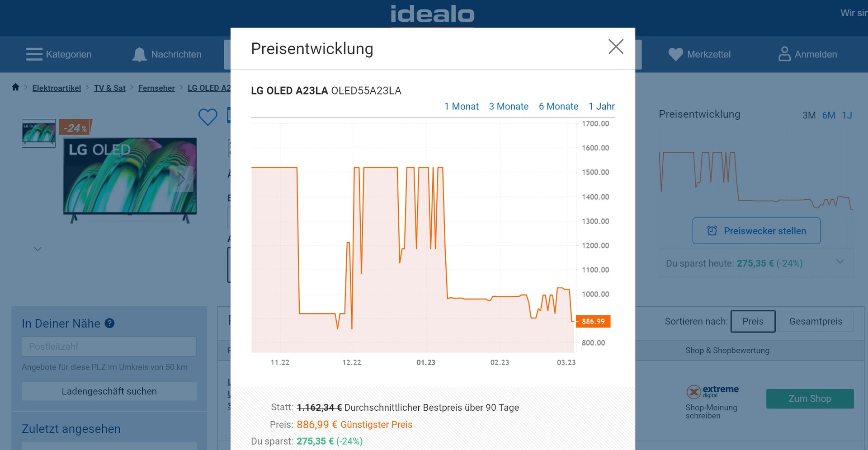Show 6 Monate price history
This screenshot has height=450, width=868.
[558, 107]
